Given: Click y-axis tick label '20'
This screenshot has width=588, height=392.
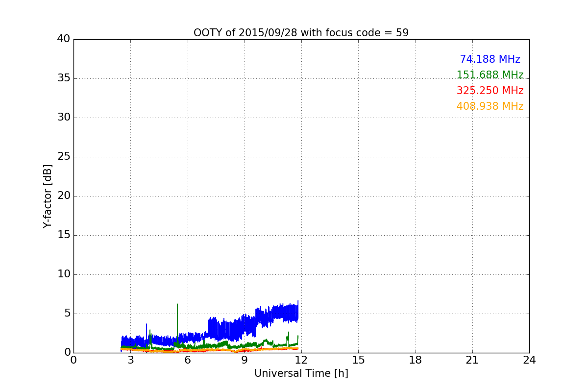Looking at the screenshot, I should (64, 196).
